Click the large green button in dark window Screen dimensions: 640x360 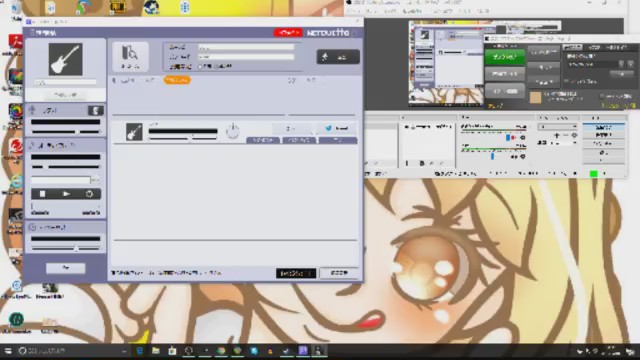(505, 57)
